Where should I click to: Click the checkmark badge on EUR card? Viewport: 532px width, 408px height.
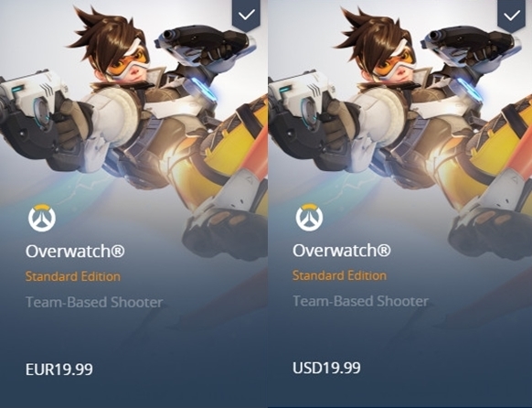point(246,15)
